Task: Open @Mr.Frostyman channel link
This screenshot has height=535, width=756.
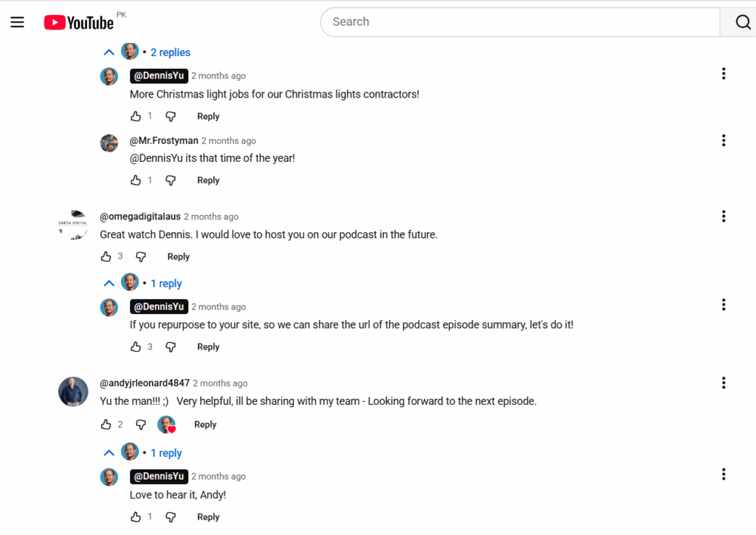Action: pos(164,140)
